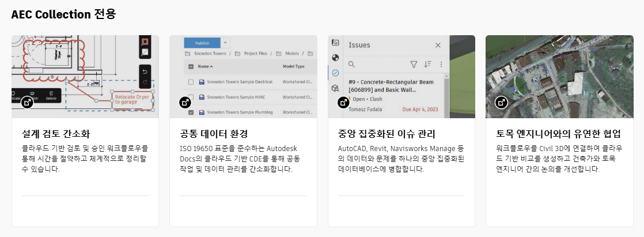Click the AEC Collection 전용 heading

click(64, 14)
